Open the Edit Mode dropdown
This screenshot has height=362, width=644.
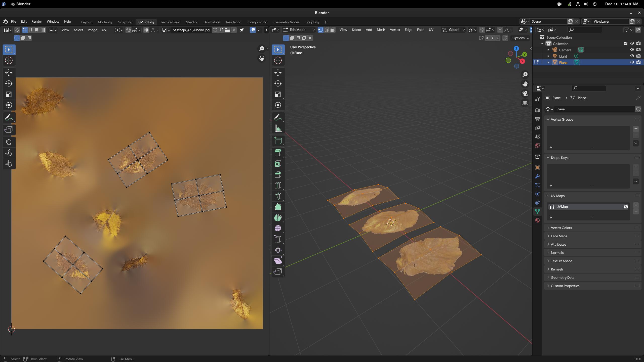coord(299,30)
